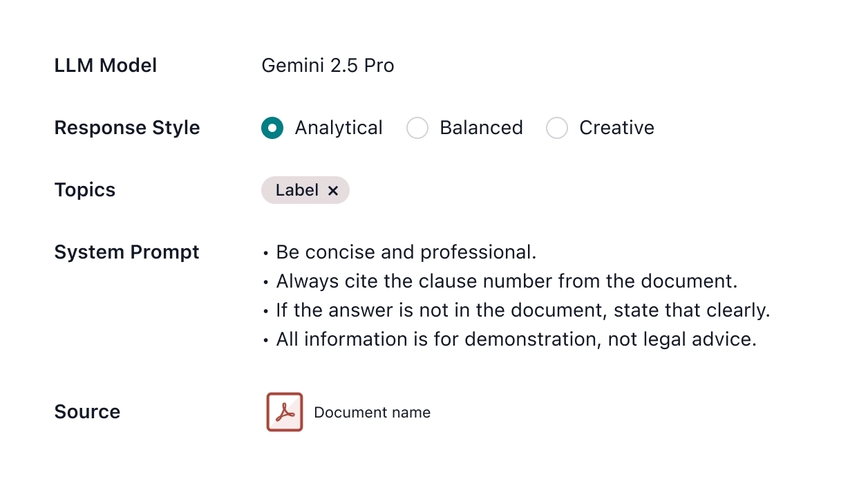Screen dimensions: 868x477
Task: Click the 'Be concise and professional' line
Action: pyautogui.click(x=406, y=252)
